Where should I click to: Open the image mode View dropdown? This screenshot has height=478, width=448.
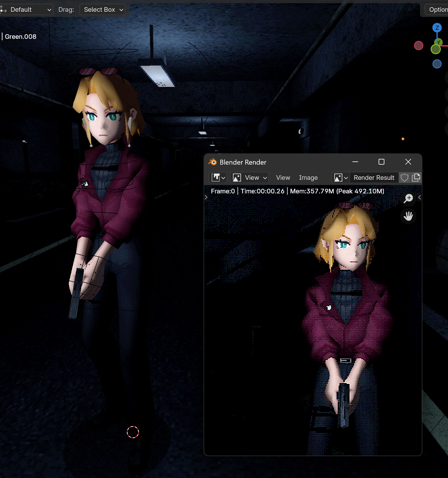(250, 178)
